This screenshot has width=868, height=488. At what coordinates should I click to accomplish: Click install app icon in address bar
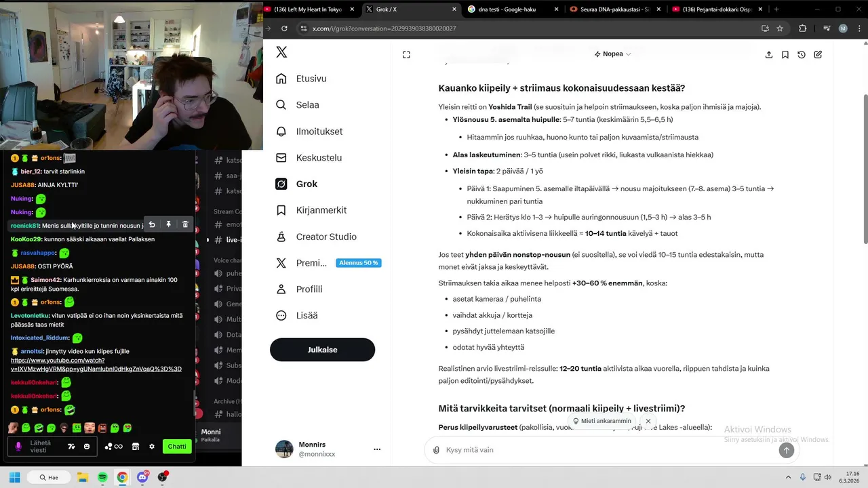pos(765,28)
